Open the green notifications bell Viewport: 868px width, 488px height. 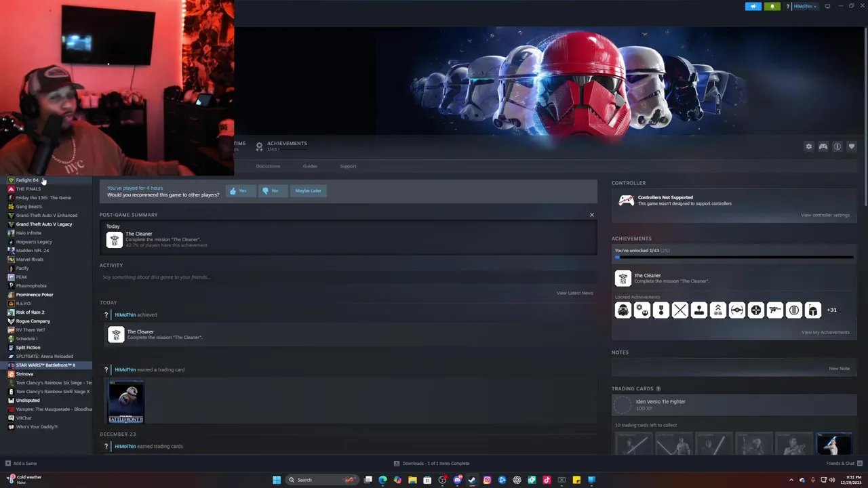(x=772, y=6)
